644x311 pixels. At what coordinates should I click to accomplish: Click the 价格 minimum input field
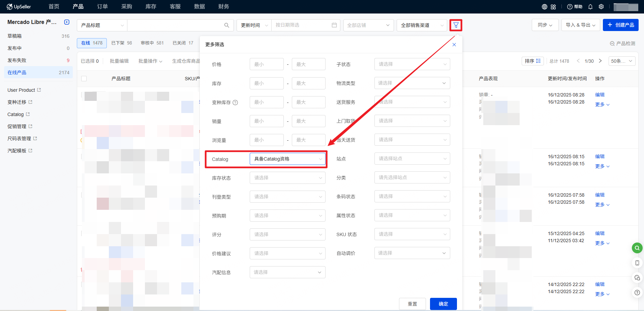click(266, 64)
